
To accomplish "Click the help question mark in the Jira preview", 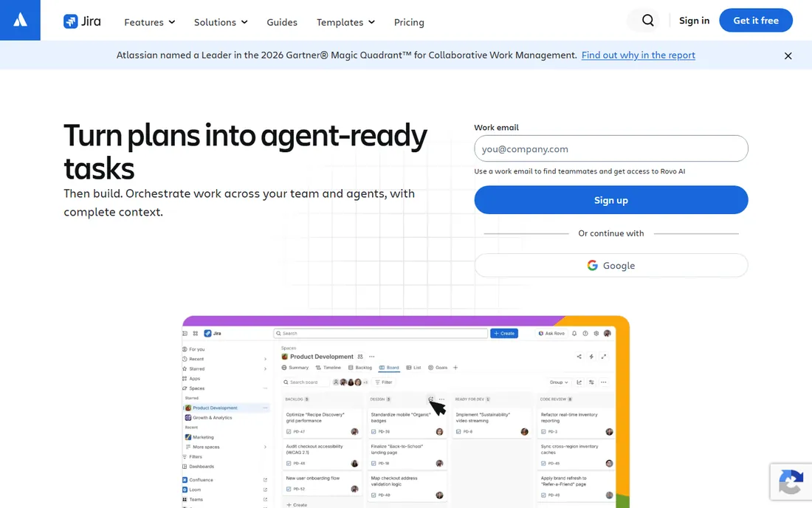I will 585,334.
